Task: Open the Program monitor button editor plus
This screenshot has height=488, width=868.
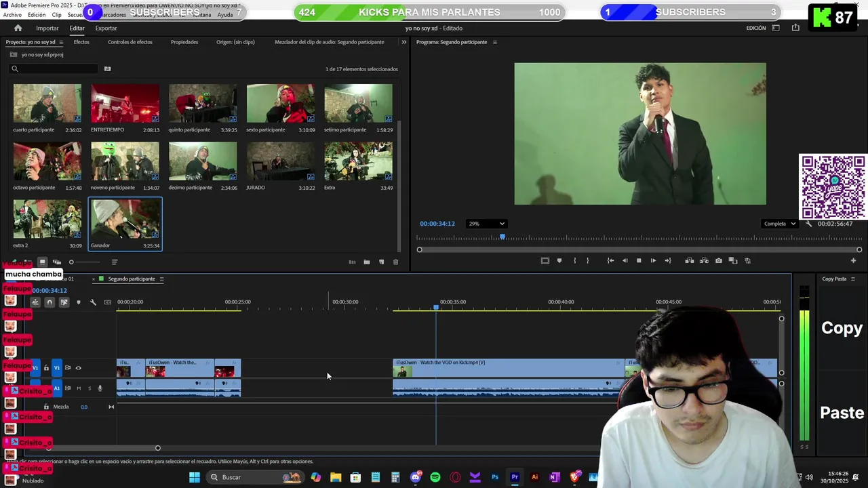Action: point(853,260)
